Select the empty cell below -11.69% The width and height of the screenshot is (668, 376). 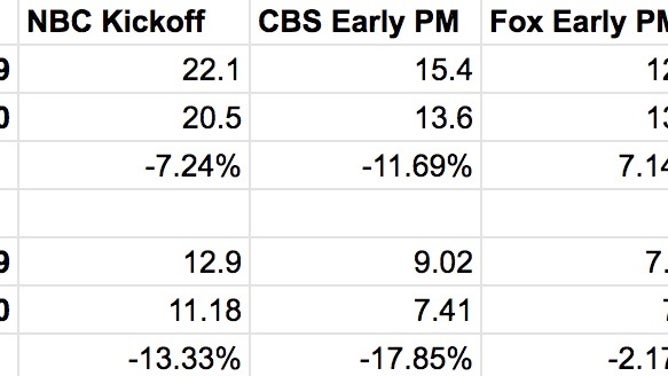(366, 214)
